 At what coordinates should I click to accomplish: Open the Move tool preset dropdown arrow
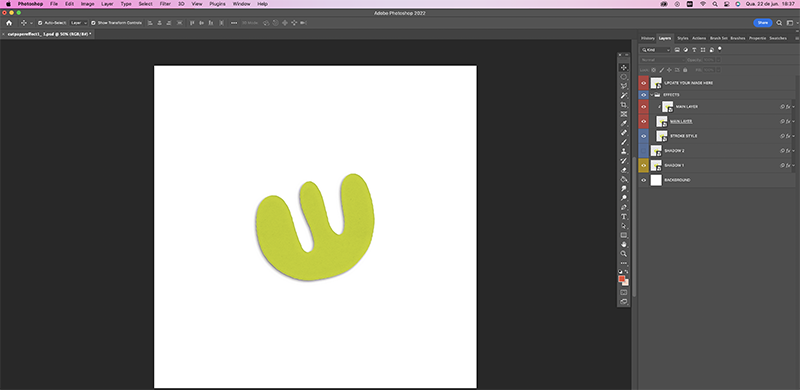pyautogui.click(x=31, y=23)
